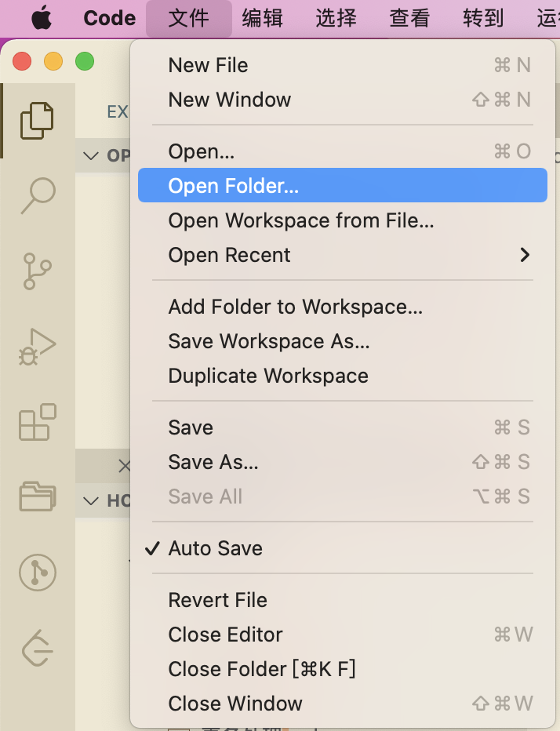Screen dimensions: 560x731
Task: Open the Explorer view in activity bar
Action: point(37,120)
